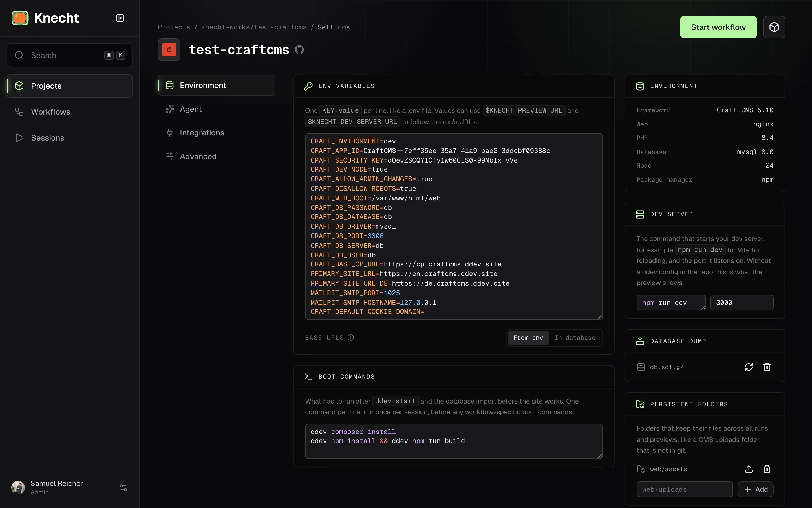
Task: Refresh the db.sql.gz database dump
Action: [749, 367]
